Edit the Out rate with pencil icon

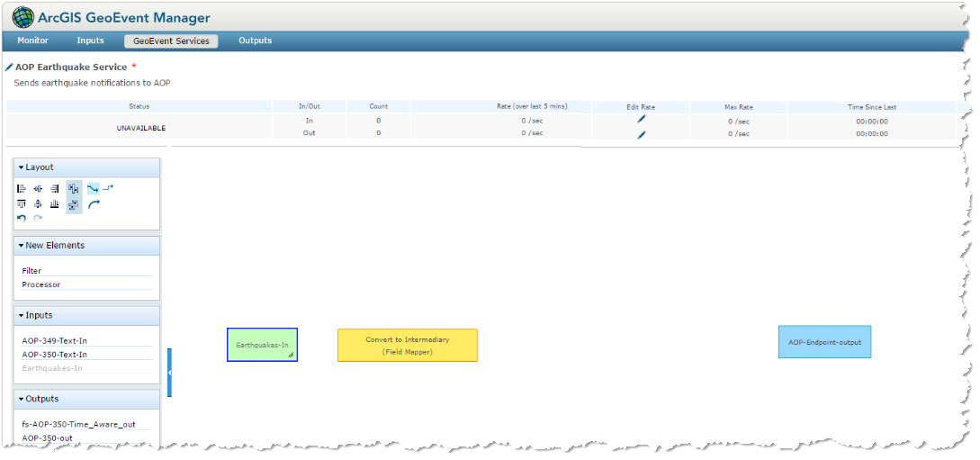pos(642,134)
